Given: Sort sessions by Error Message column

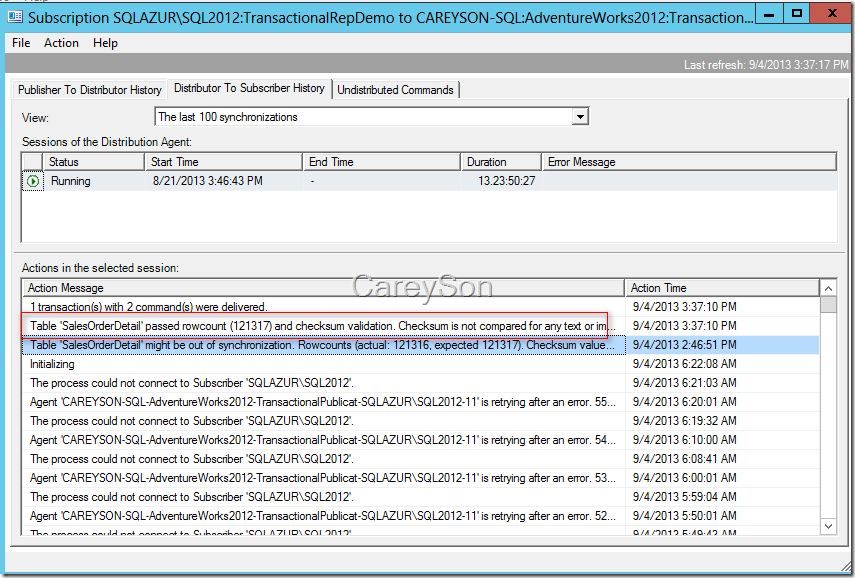Looking at the screenshot, I should pos(689,162).
